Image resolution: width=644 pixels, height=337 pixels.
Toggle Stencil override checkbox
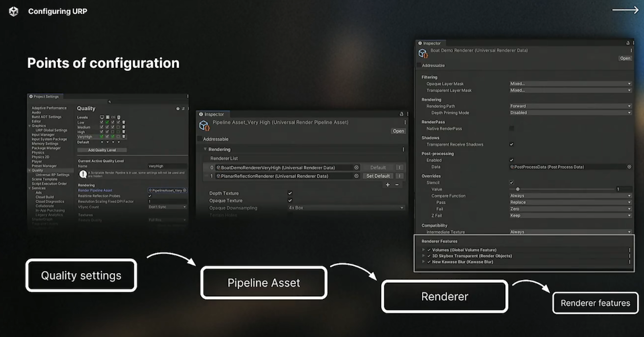click(x=511, y=183)
